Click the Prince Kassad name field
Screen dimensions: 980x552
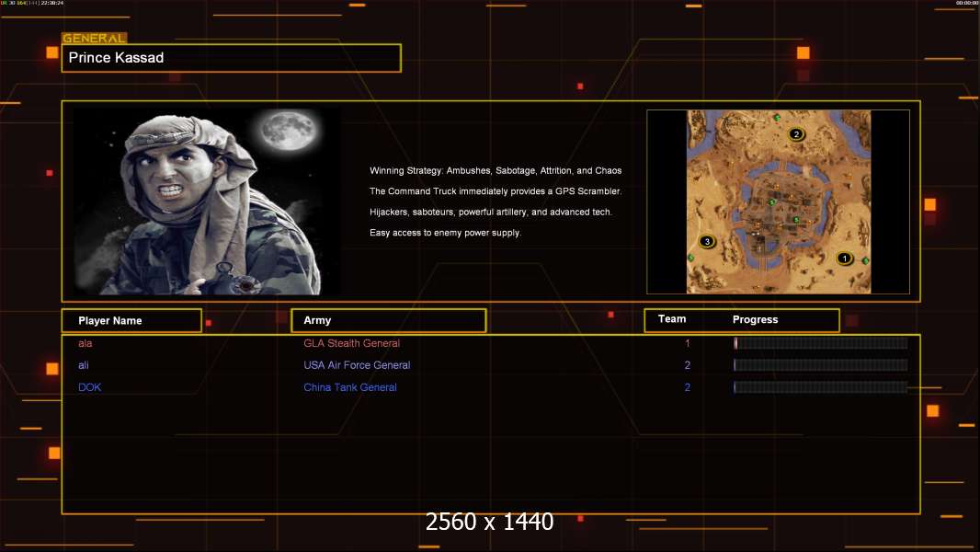click(232, 58)
